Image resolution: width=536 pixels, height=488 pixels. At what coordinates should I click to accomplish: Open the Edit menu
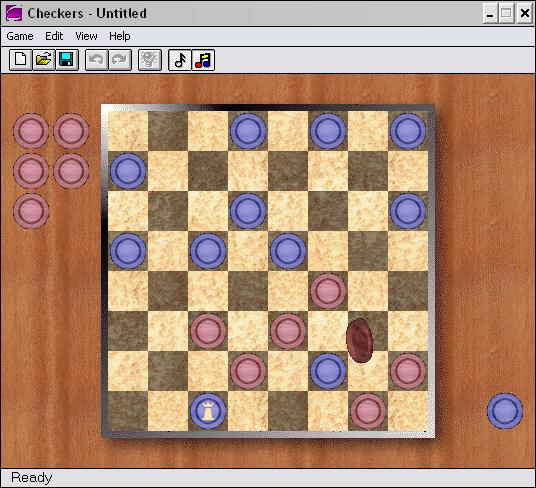click(x=54, y=36)
